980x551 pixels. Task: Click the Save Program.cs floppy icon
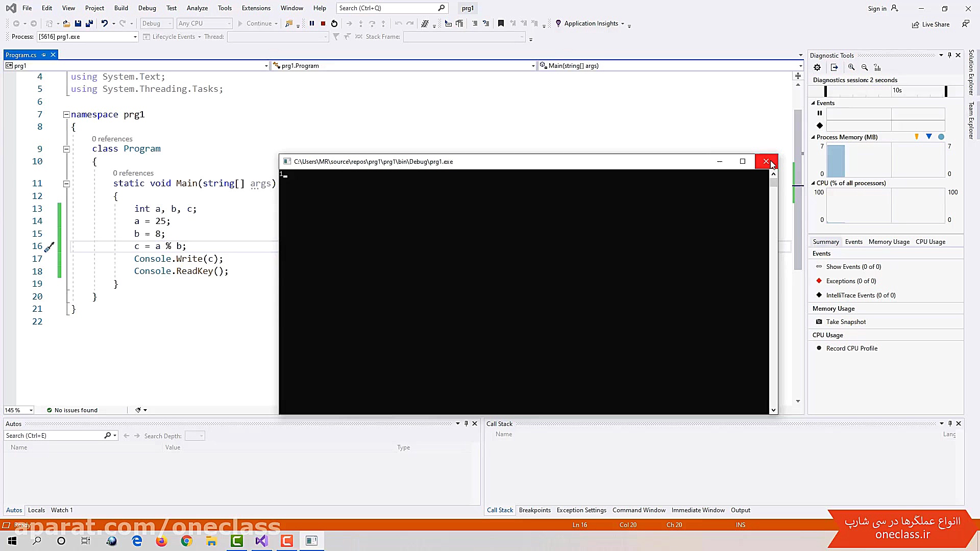pyautogui.click(x=78, y=23)
